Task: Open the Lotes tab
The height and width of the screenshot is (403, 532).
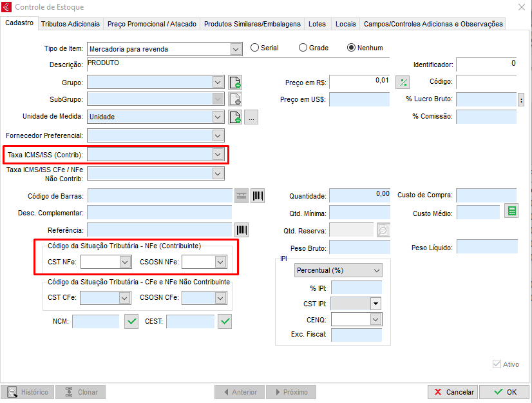Action: 317,24
